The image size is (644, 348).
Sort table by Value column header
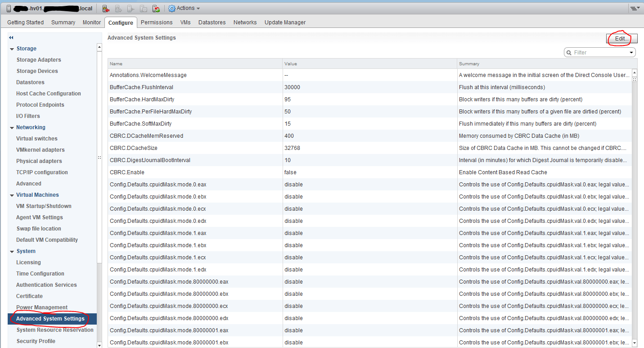(369, 64)
